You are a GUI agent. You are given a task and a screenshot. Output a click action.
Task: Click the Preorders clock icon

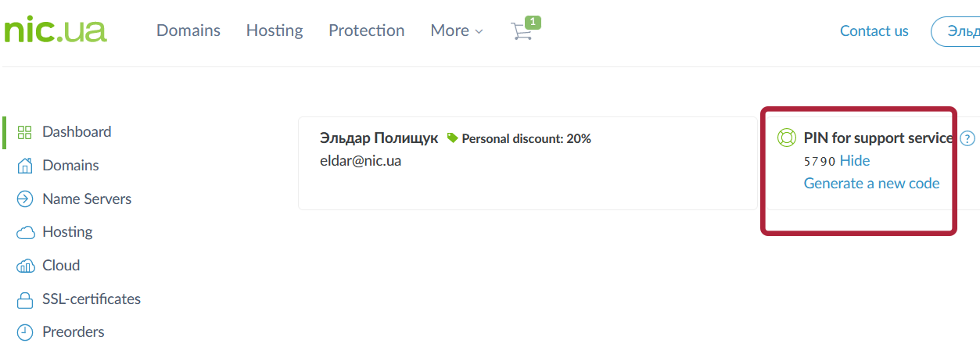pos(25,332)
